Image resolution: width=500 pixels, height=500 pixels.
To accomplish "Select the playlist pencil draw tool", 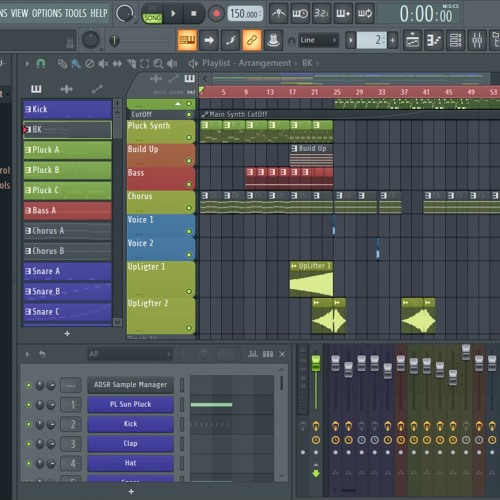I will [62, 63].
